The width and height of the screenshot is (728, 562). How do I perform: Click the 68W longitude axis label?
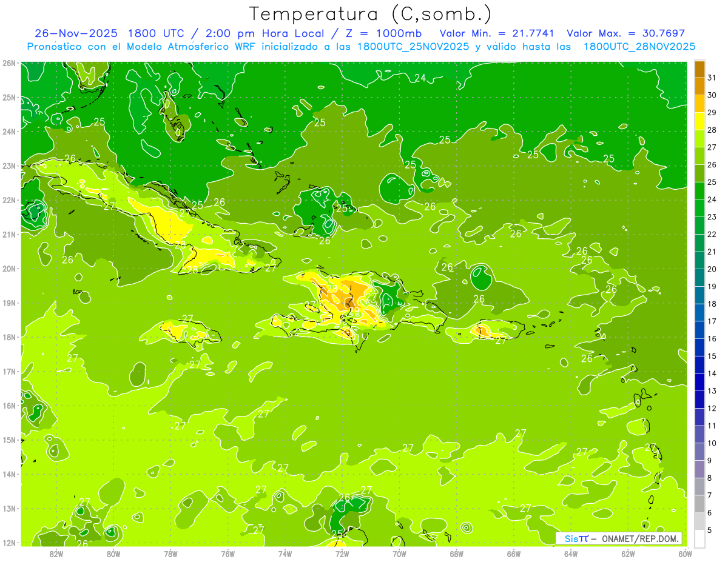click(456, 554)
